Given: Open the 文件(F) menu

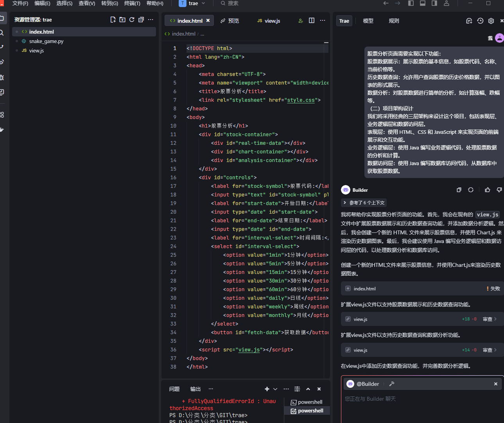Looking at the screenshot, I should [x=20, y=3].
